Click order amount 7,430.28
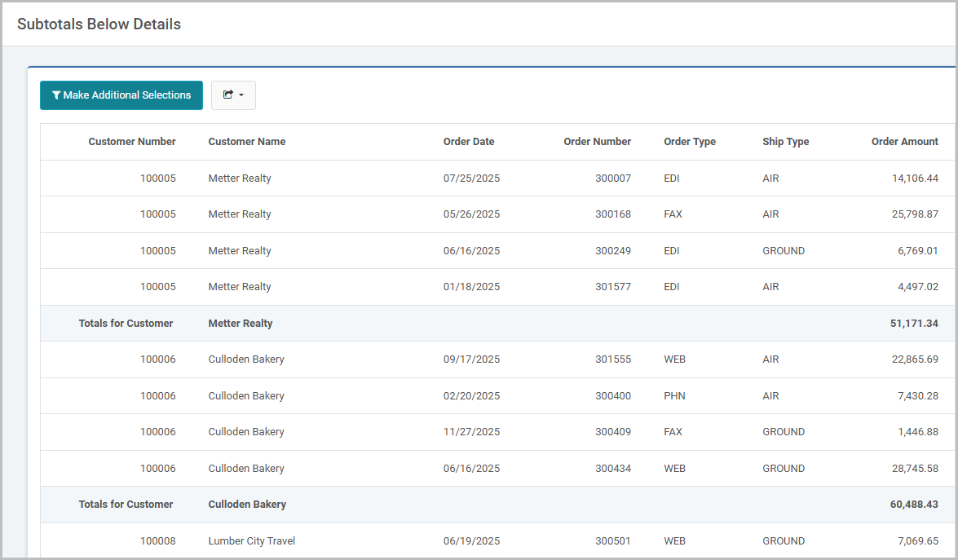Viewport: 958px width, 560px height. [x=918, y=396]
